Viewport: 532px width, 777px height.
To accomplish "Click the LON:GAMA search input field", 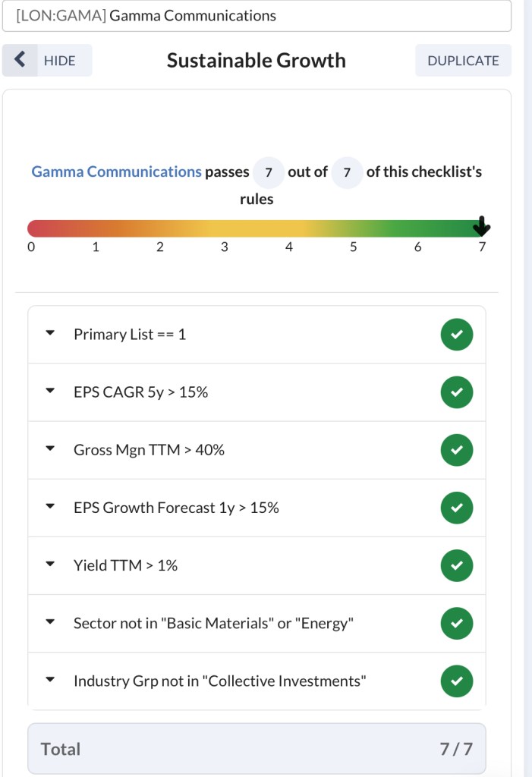I will [257, 16].
